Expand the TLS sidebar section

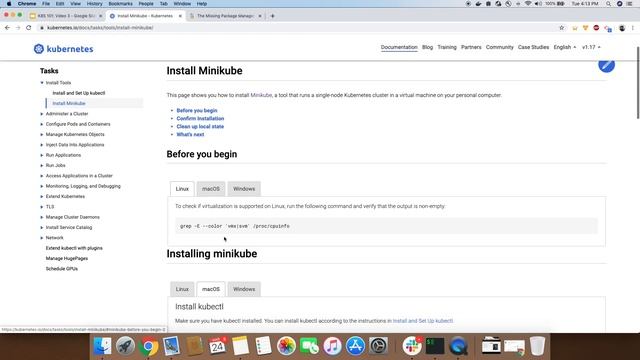tap(42, 207)
